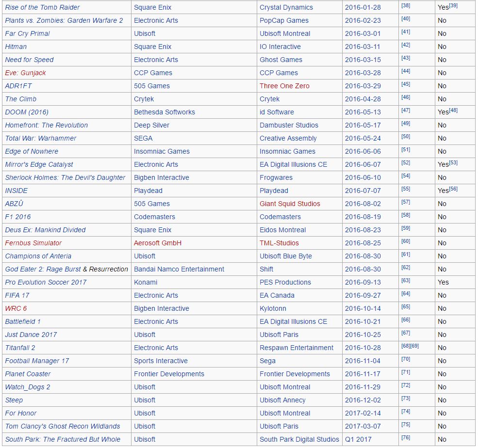This screenshot has height=448, width=479.
Task: Open the Watch_Dogs 2 game link
Action: pyautogui.click(x=28, y=387)
